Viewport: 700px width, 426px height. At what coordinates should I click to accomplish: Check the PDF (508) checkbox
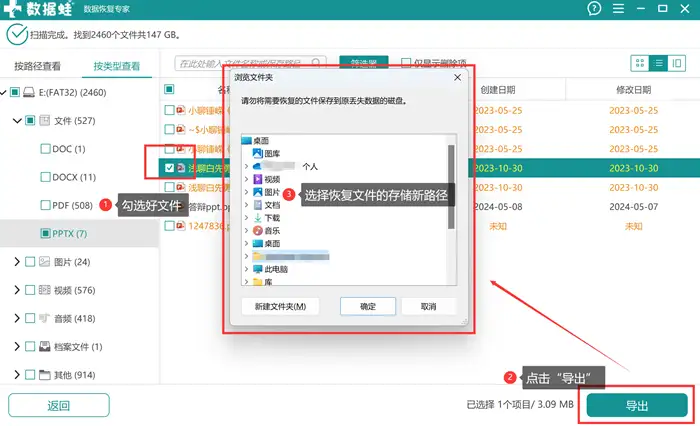click(x=45, y=205)
